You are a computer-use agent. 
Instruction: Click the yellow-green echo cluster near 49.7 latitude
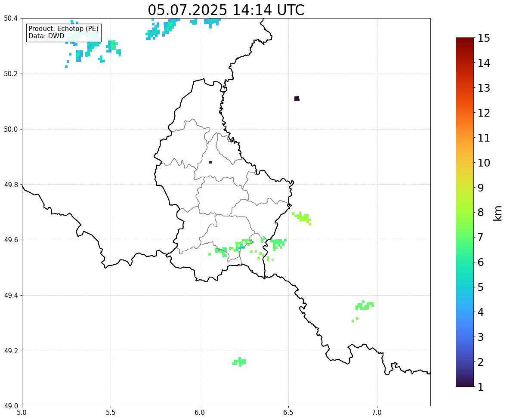[x=302, y=218]
